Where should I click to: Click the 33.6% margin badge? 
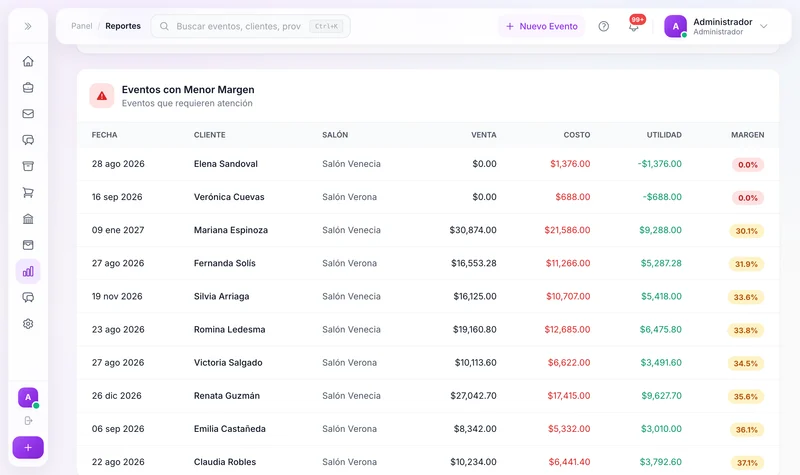tap(745, 297)
